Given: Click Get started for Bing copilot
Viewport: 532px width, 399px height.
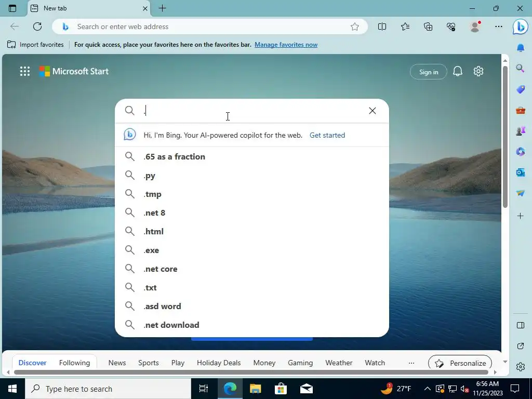Looking at the screenshot, I should (327, 135).
